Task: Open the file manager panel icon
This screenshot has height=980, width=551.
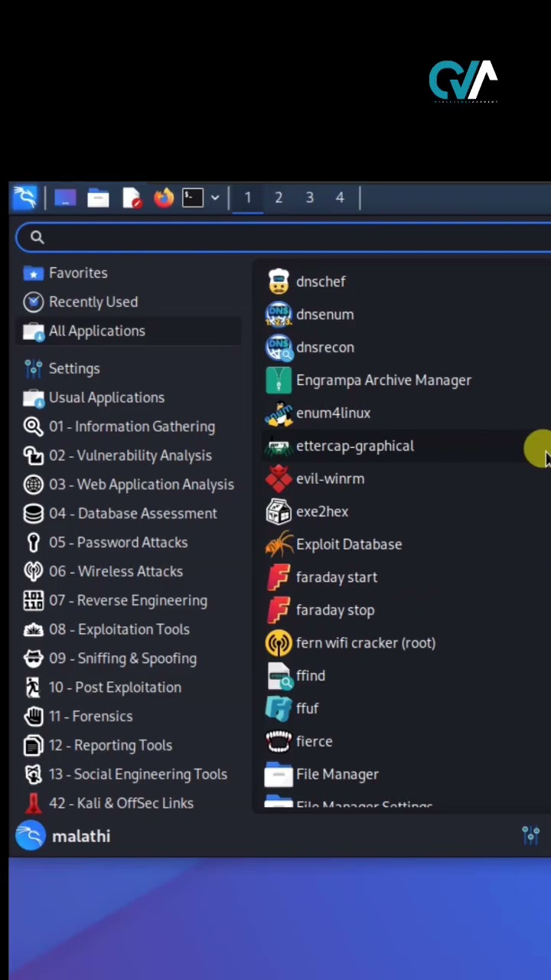Action: [98, 198]
